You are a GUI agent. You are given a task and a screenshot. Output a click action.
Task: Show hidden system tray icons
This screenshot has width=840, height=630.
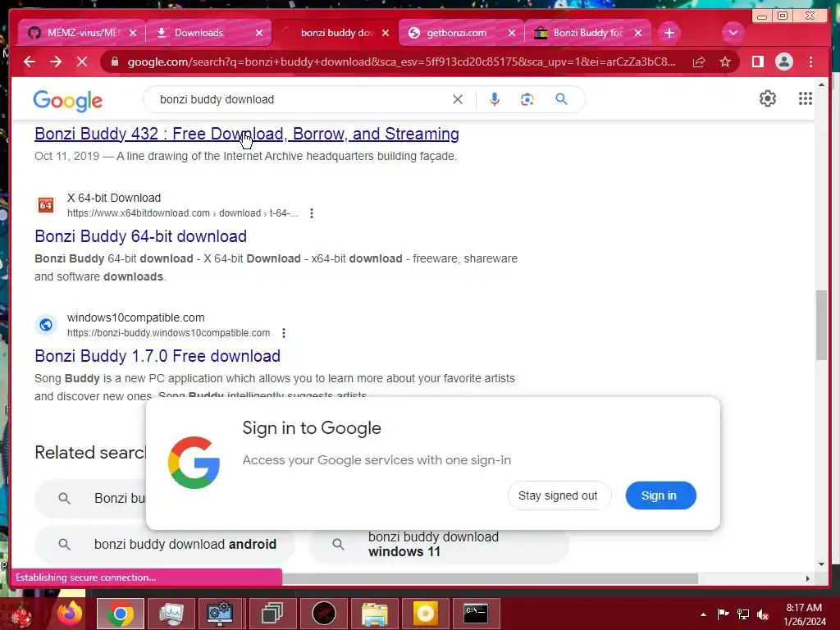pyautogui.click(x=703, y=614)
